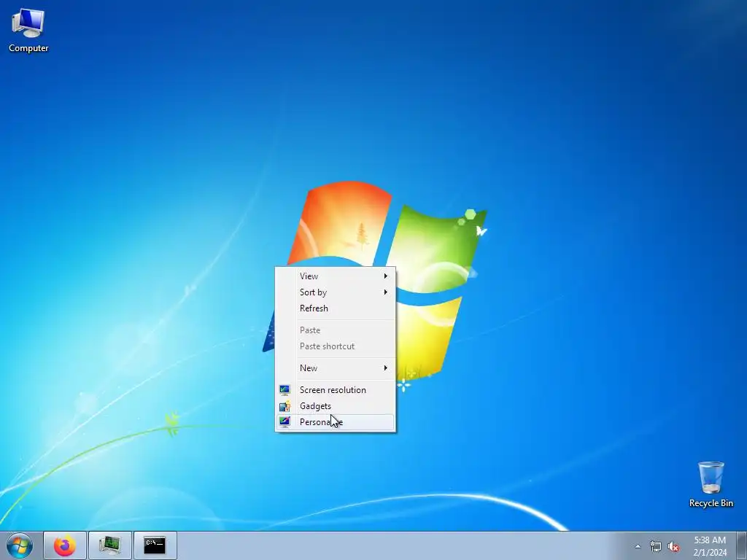Open Screen resolution from the menu

point(336,390)
